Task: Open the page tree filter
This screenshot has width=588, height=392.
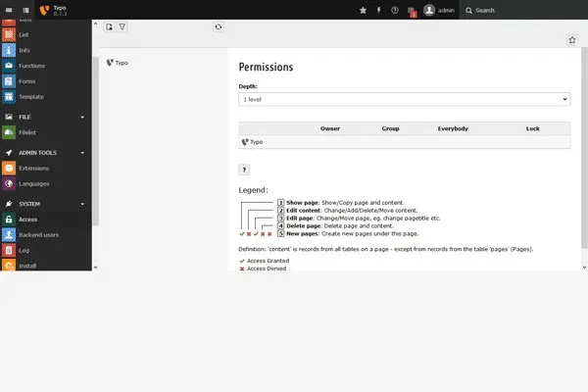Action: click(x=122, y=27)
